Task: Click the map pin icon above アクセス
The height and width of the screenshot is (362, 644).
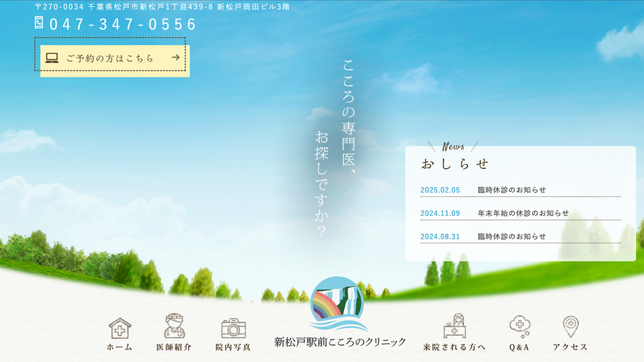Action: point(570,326)
